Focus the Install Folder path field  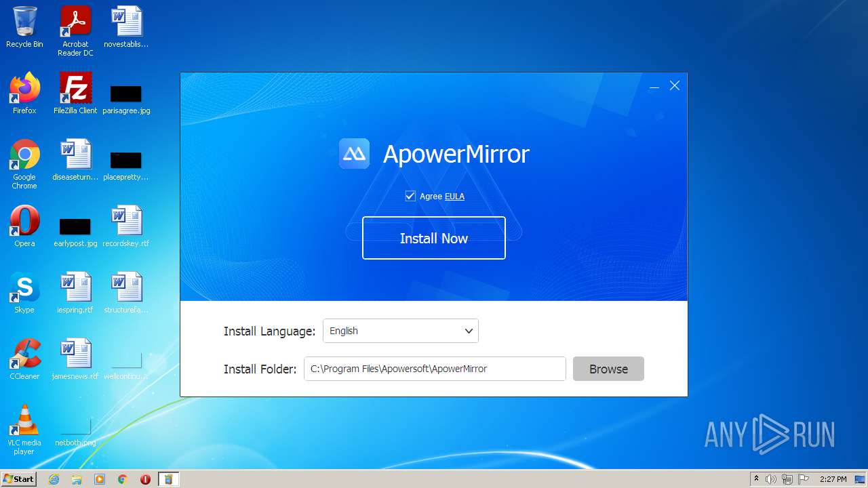pyautogui.click(x=435, y=369)
